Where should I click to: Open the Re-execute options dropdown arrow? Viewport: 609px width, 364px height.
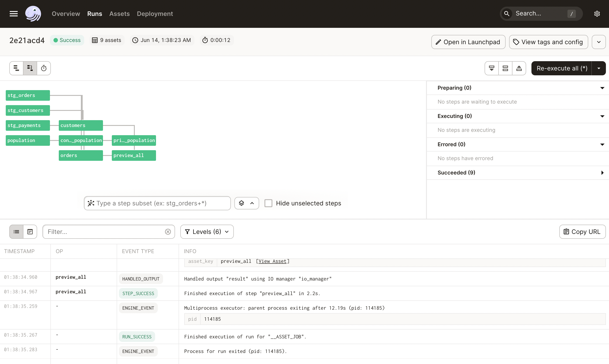point(599,68)
